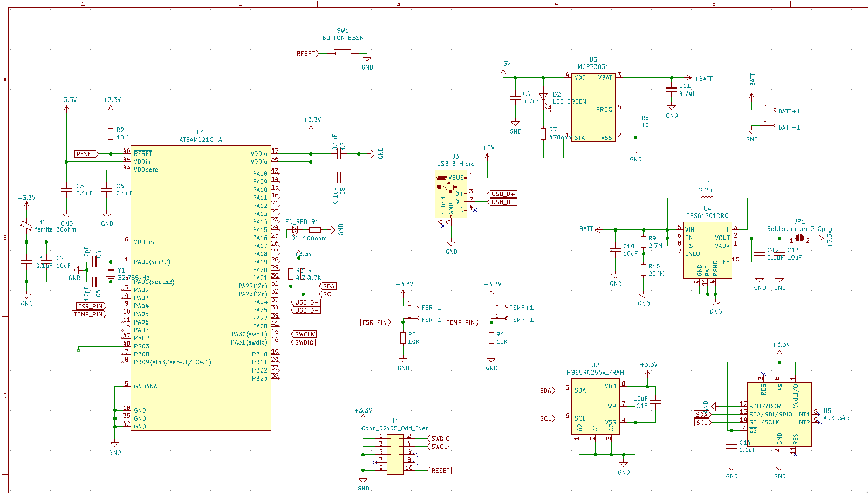Click the SWCLK label at J1 pin 4
This screenshot has height=493, width=868.
[440, 447]
